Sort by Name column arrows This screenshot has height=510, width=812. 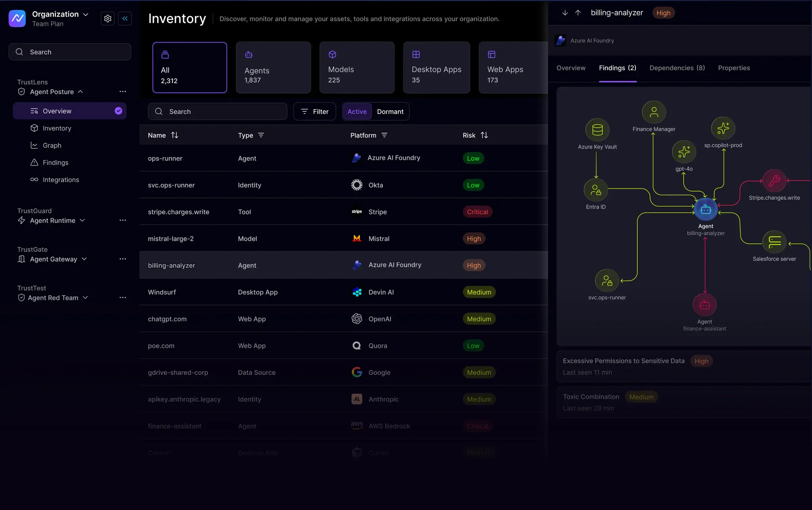point(175,135)
